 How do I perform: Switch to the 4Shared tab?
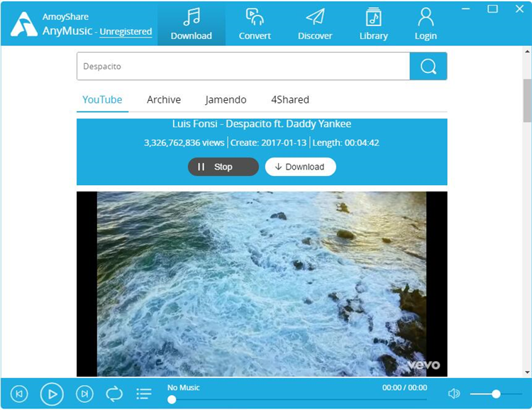click(x=290, y=100)
